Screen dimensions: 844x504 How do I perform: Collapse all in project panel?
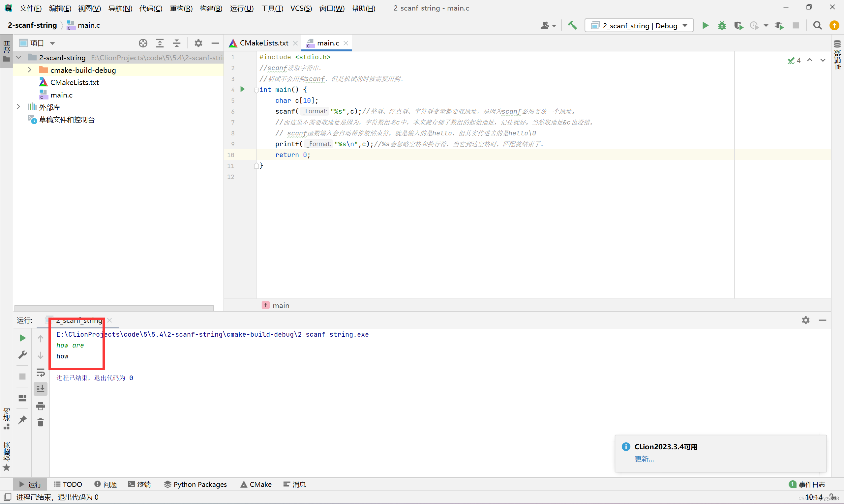[x=177, y=43]
